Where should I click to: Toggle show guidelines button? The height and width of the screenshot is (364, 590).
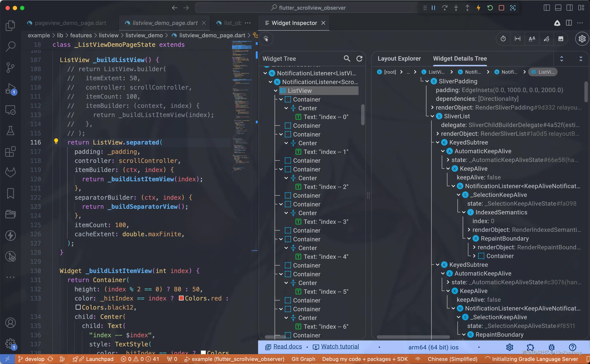518,39
